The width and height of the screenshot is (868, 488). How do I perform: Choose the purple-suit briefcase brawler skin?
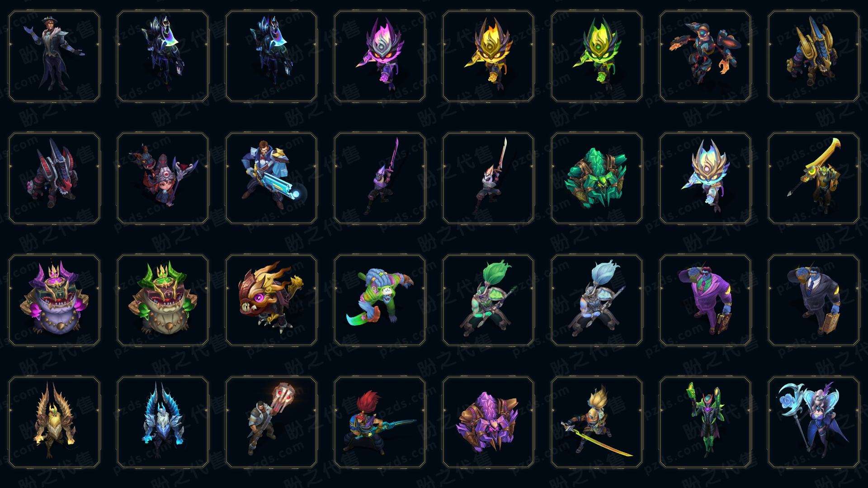tap(705, 300)
